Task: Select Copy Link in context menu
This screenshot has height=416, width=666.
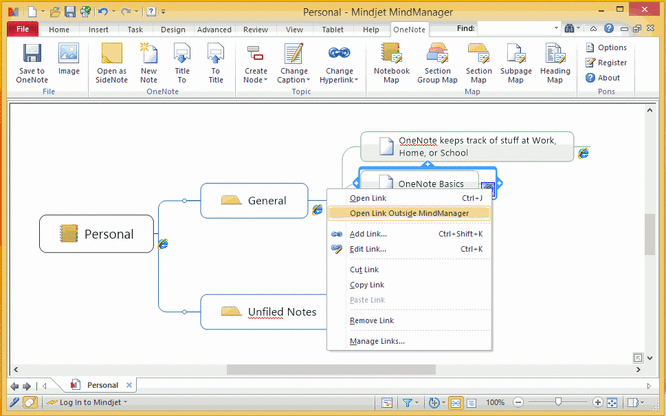Action: (x=409, y=285)
